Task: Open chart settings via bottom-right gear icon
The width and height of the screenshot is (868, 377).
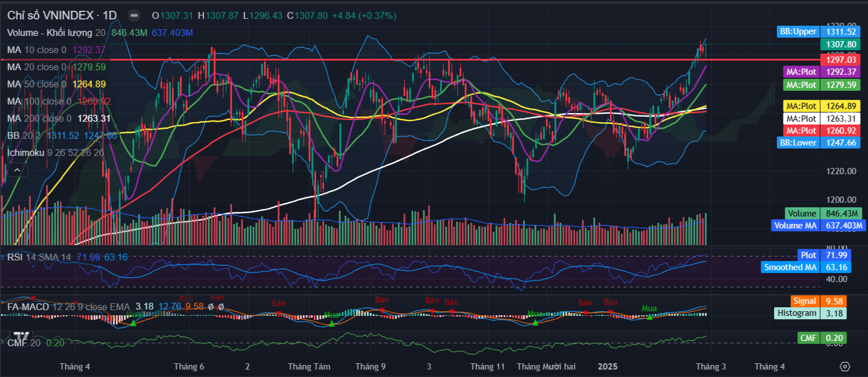Action: pyautogui.click(x=845, y=366)
